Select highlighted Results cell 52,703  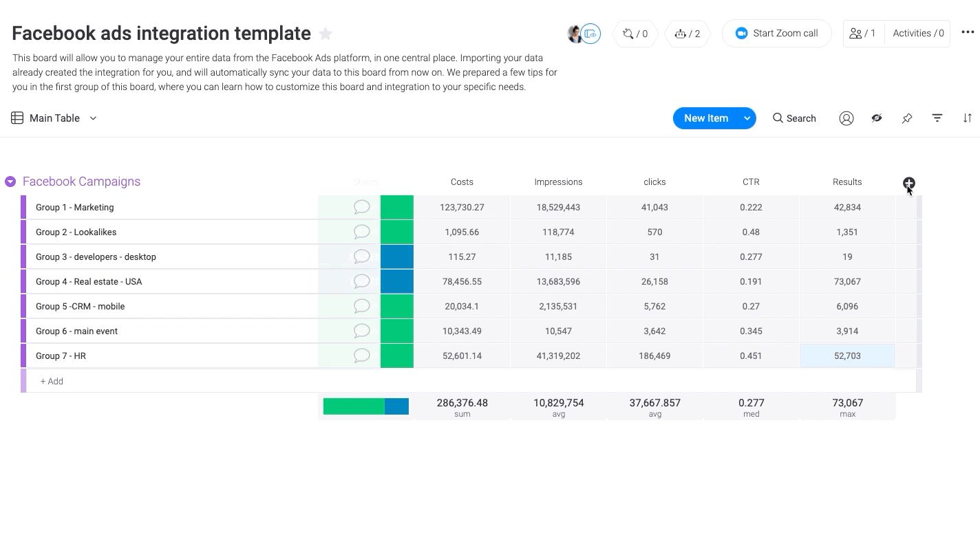click(847, 356)
